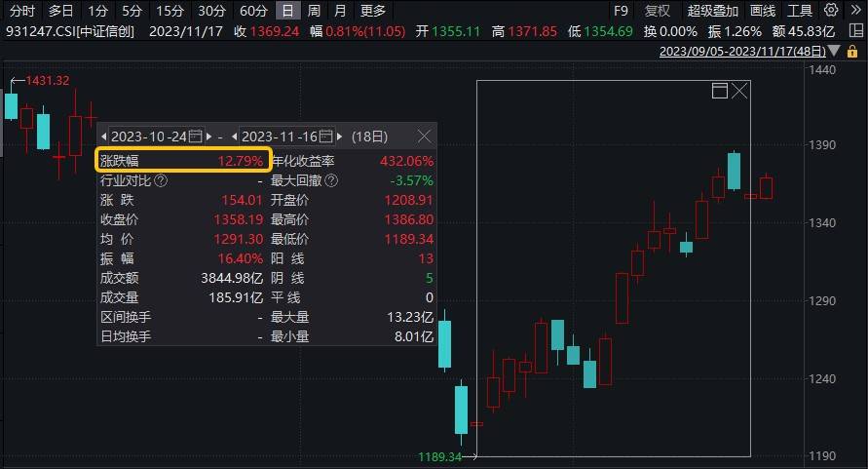
Task: Select 最大量 13.23亿 value
Action: 409,317
